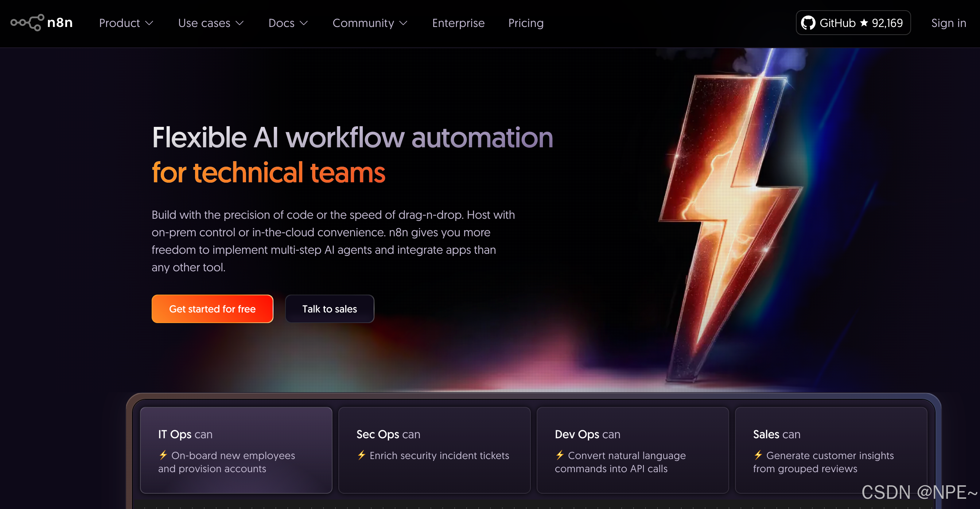980x509 pixels.
Task: Click the n8n logo icon
Action: pyautogui.click(x=27, y=23)
